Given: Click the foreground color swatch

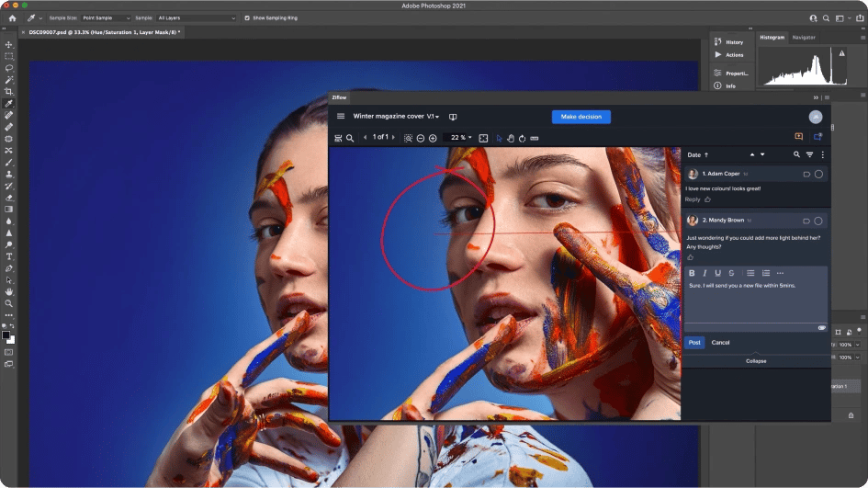Looking at the screenshot, I should [7, 335].
